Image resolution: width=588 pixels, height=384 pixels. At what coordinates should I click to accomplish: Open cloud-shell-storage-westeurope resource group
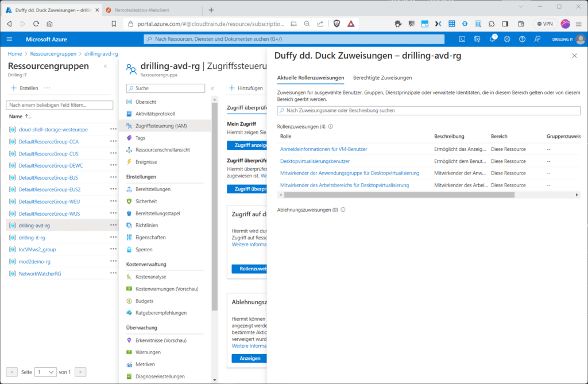53,129
